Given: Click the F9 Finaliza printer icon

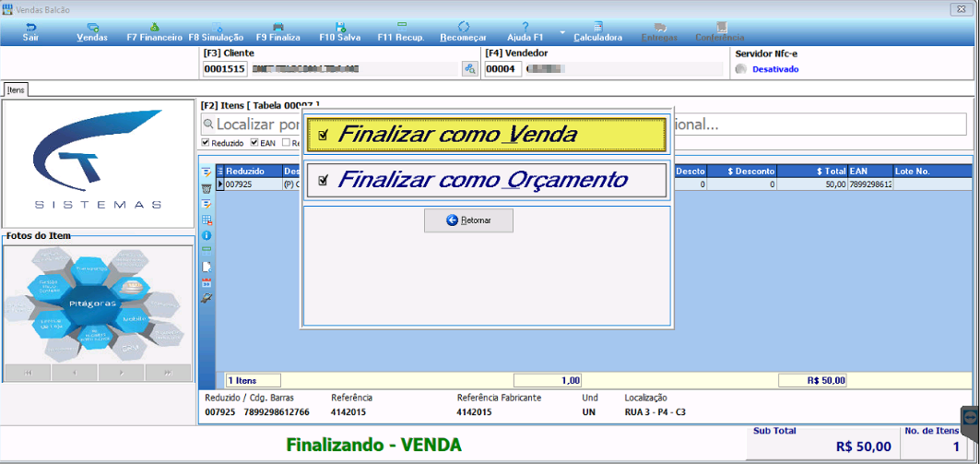Looking at the screenshot, I should coord(278,27).
